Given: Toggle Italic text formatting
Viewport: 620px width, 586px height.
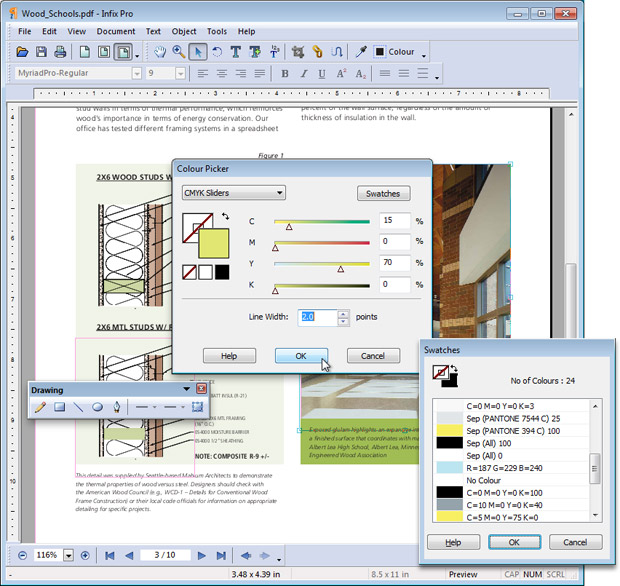Looking at the screenshot, I should pyautogui.click(x=303, y=74).
